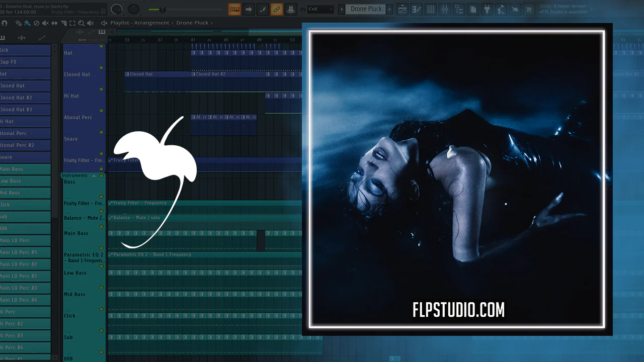Click the first round knob in top toolbar
This screenshot has width=644, height=362.
click(116, 9)
